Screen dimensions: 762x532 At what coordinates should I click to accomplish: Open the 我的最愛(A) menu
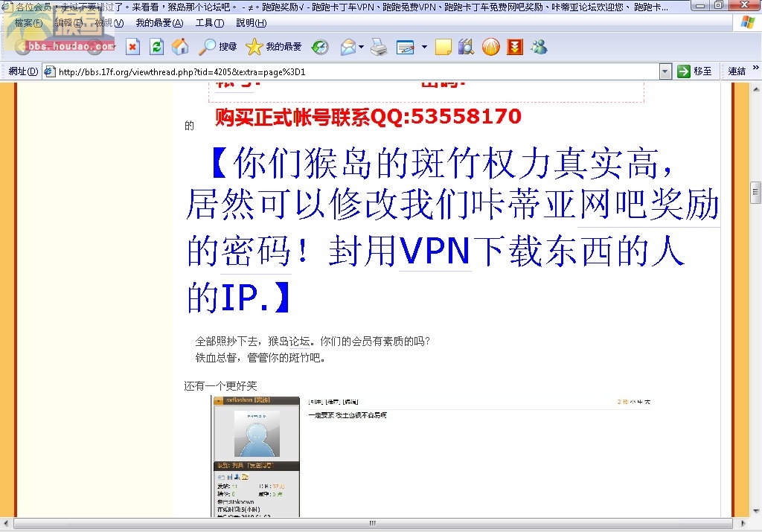159,23
